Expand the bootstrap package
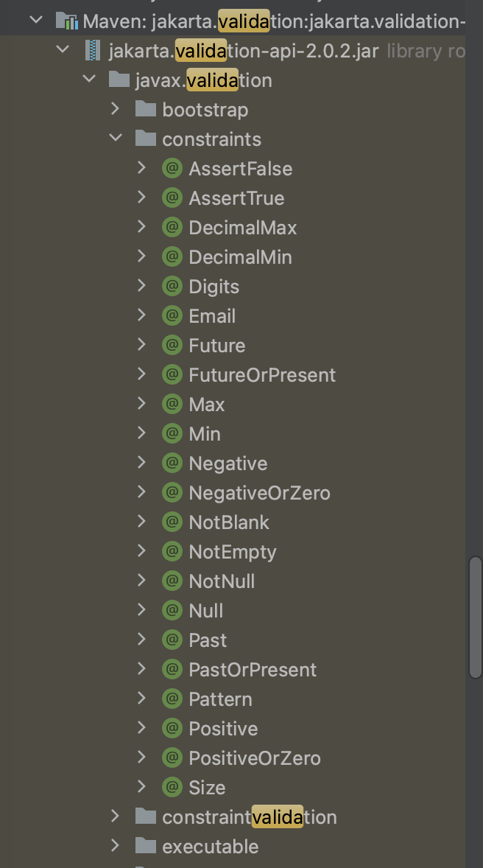The image size is (483, 868). click(116, 110)
